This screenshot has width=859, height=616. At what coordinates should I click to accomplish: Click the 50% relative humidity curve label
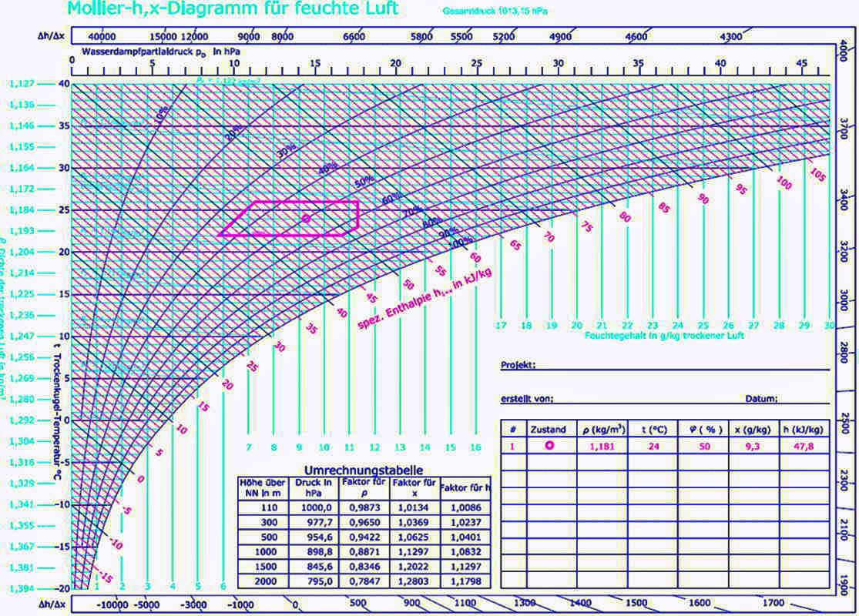click(x=365, y=181)
